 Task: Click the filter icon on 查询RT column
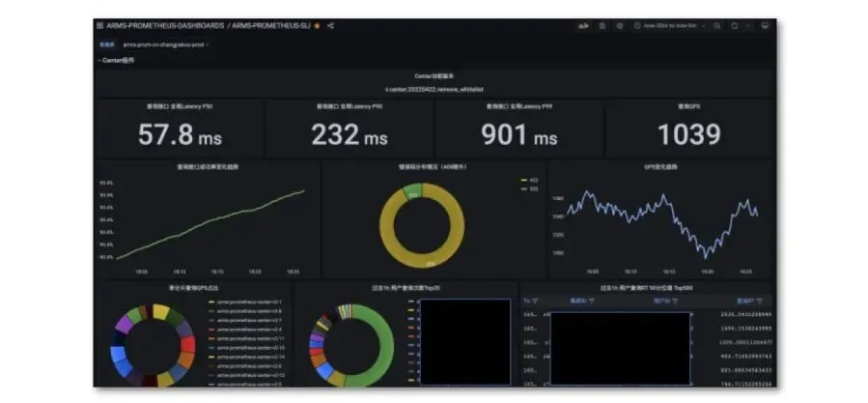pyautogui.click(x=758, y=301)
